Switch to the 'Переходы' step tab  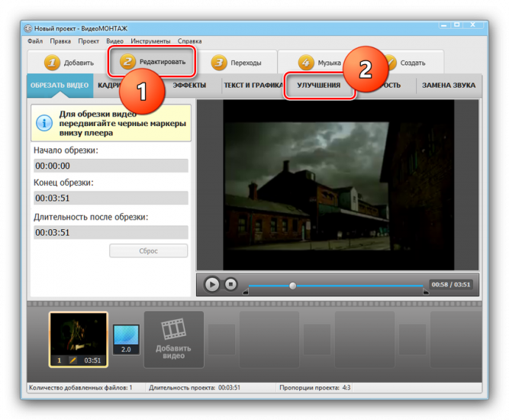[237, 63]
